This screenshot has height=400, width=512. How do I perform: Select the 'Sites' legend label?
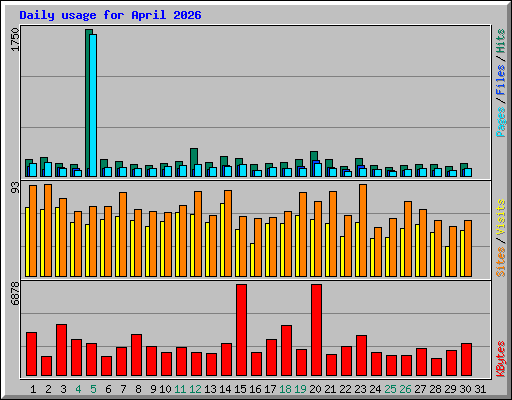[x=500, y=262]
